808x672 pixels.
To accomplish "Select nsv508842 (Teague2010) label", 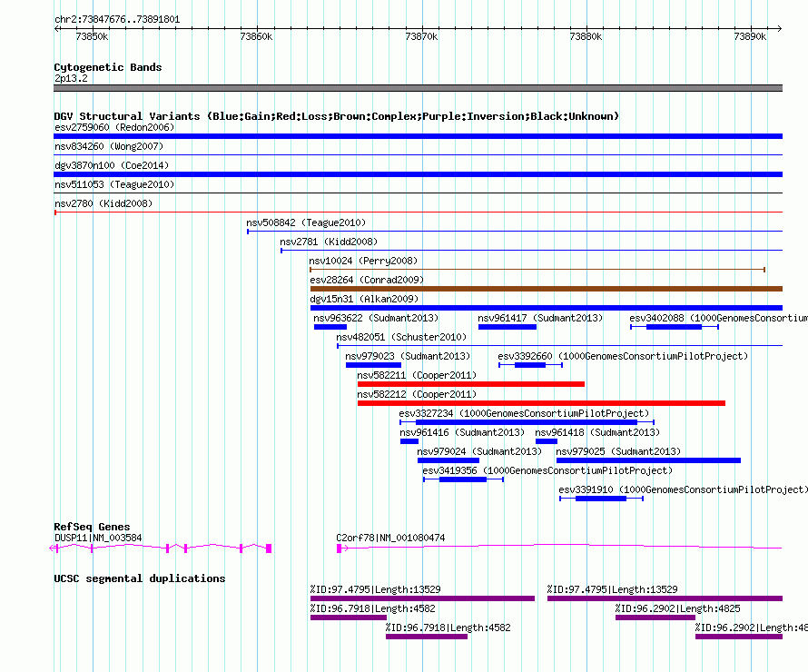I will pos(306,222).
